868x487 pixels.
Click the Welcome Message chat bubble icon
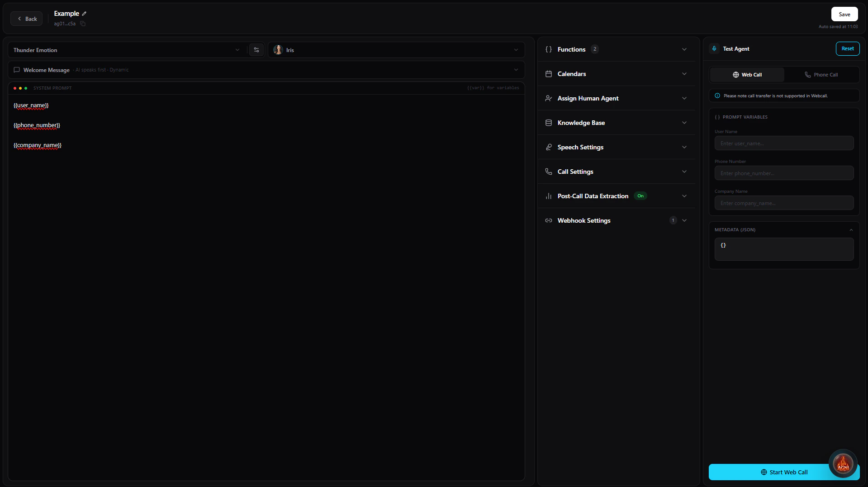point(17,70)
